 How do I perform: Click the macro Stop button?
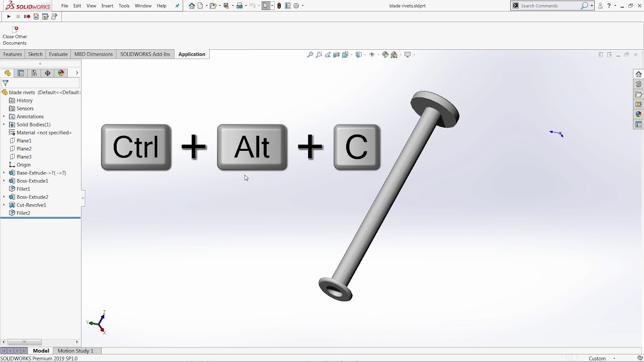click(18, 16)
